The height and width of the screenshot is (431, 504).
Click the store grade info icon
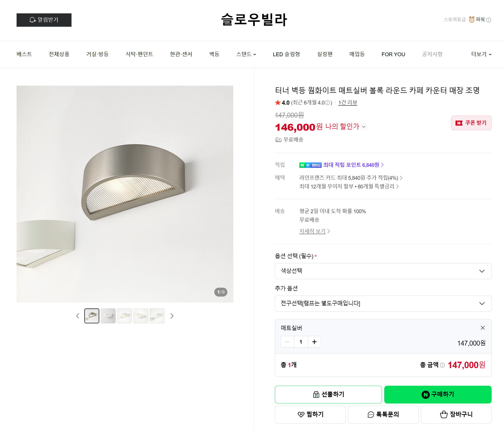click(489, 20)
